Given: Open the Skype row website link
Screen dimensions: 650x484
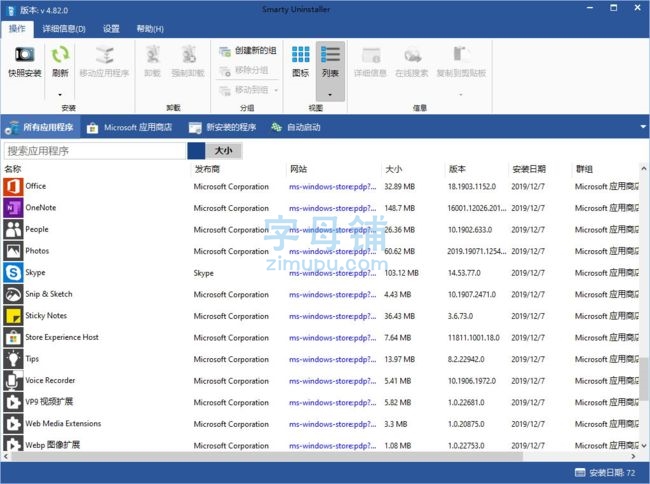Looking at the screenshot, I should pos(332,273).
